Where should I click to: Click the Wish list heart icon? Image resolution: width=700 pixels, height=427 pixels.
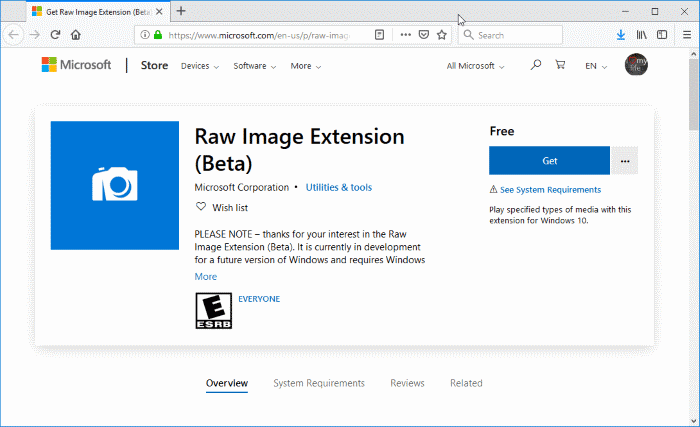pyautogui.click(x=201, y=207)
